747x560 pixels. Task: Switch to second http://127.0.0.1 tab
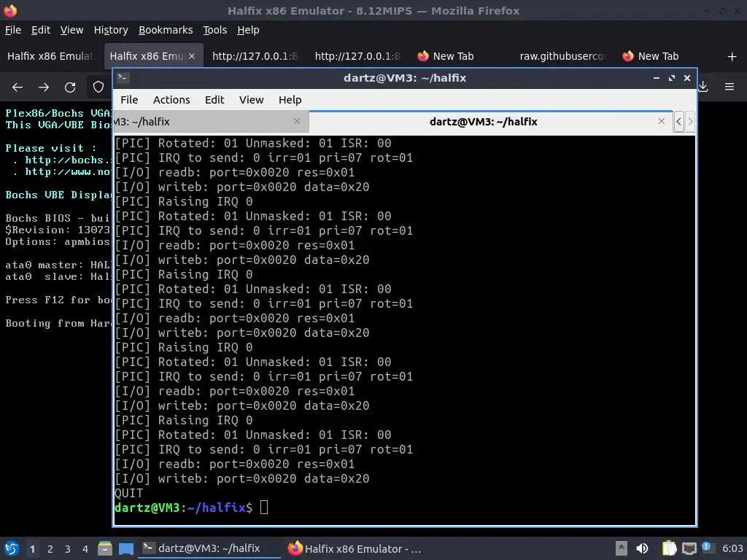click(357, 56)
